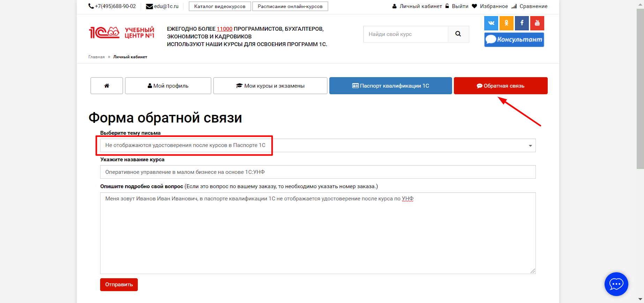Viewport: 644px width, 303px height.
Task: Click the course name input field
Action: tap(317, 172)
